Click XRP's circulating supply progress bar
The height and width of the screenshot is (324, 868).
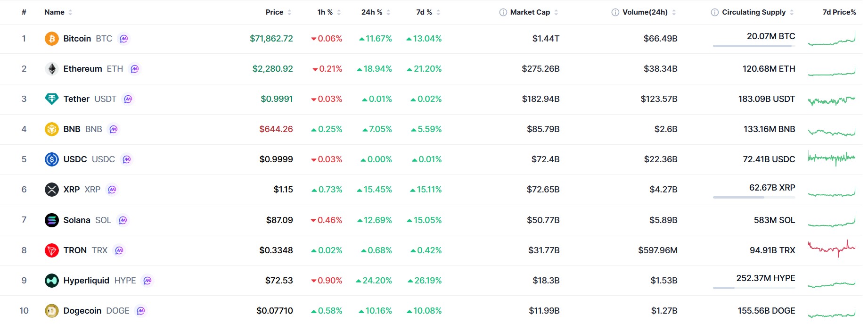754,197
